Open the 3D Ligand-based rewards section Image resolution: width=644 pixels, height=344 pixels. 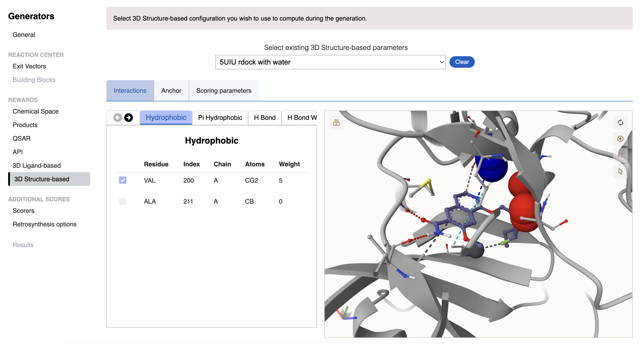pos(37,165)
